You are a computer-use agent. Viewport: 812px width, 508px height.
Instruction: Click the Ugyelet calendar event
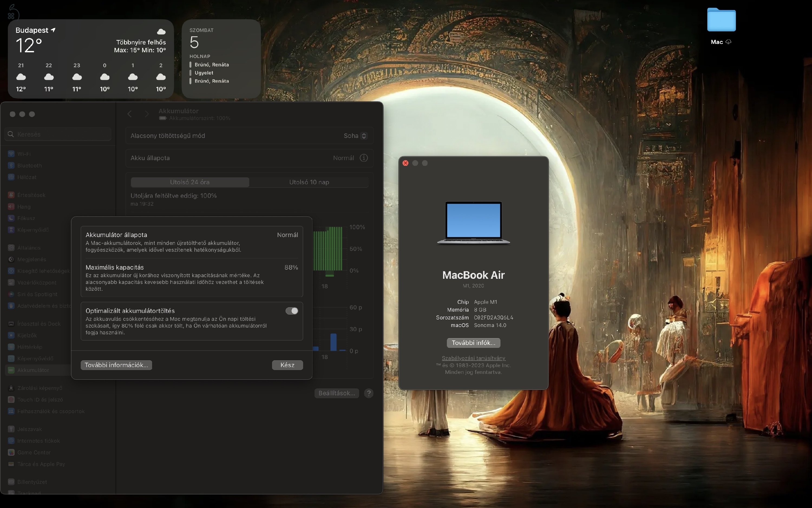204,73
